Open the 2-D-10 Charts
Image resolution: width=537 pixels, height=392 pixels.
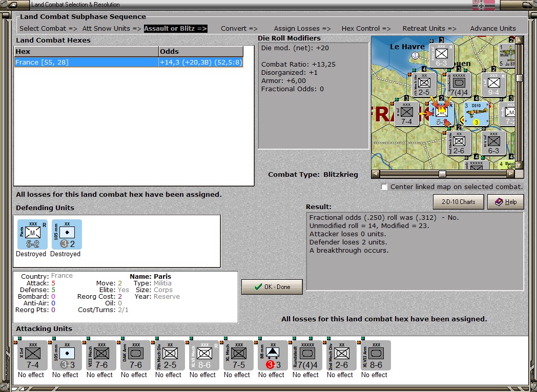(x=458, y=202)
